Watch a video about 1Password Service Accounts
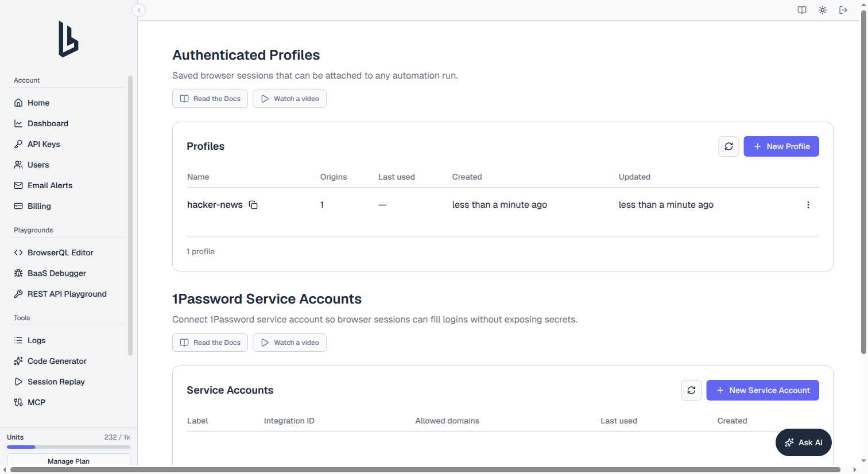Viewport: 868px width, 474px height. (x=289, y=343)
